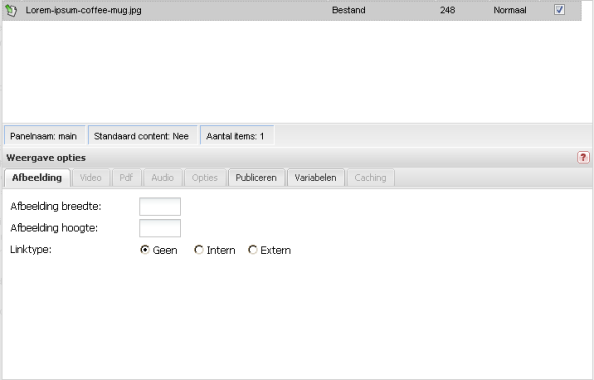Click the Afbeelding breedte: label
594x380 pixels.
(56, 206)
